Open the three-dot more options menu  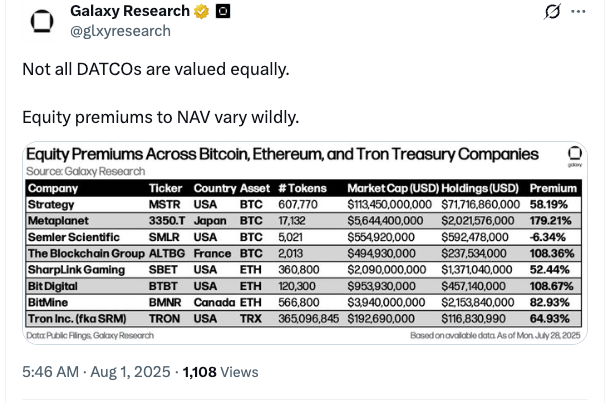coord(578,12)
